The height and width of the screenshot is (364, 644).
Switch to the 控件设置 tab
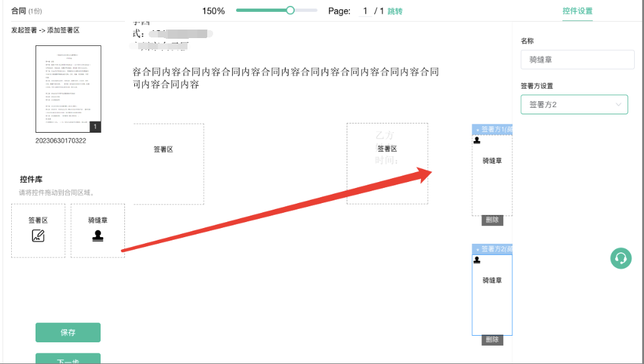(577, 11)
